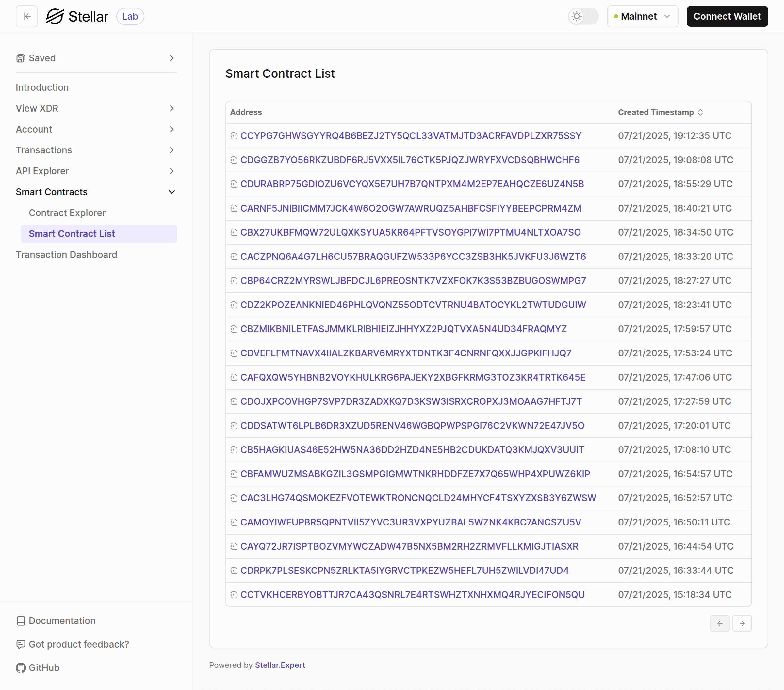Click the Saved bookmark icon
784x690 pixels.
(21, 58)
